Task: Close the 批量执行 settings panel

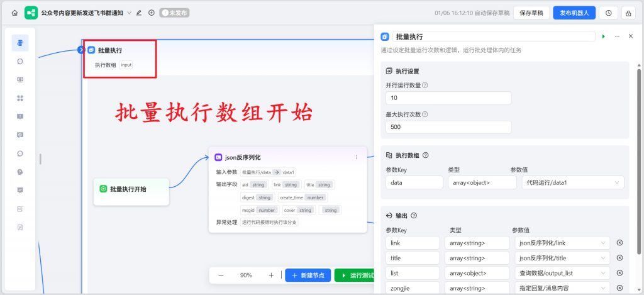Action: 631,36
